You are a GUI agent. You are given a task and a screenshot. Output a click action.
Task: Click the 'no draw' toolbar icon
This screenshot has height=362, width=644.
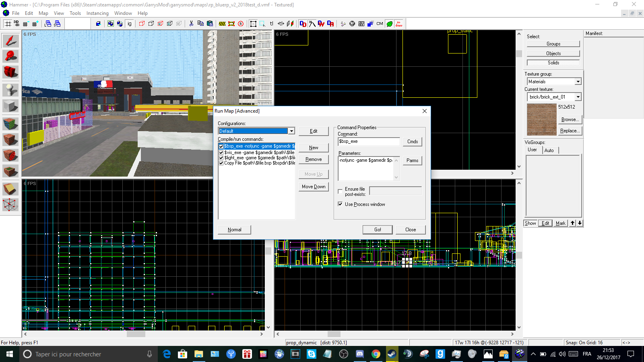[x=399, y=24]
